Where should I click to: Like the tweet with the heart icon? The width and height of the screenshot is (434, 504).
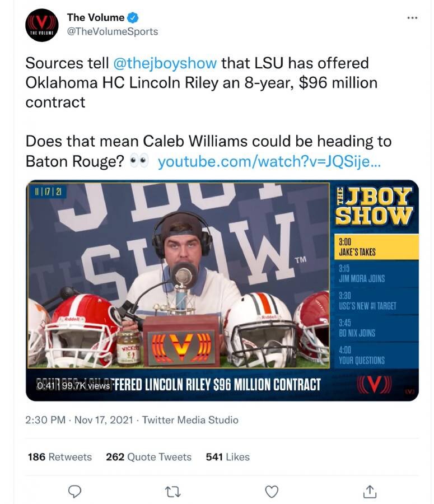coord(272,491)
